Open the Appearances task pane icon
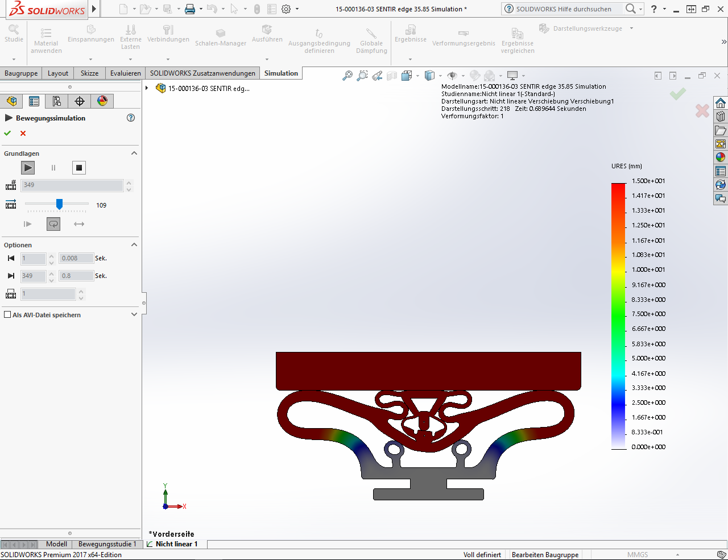 click(721, 157)
